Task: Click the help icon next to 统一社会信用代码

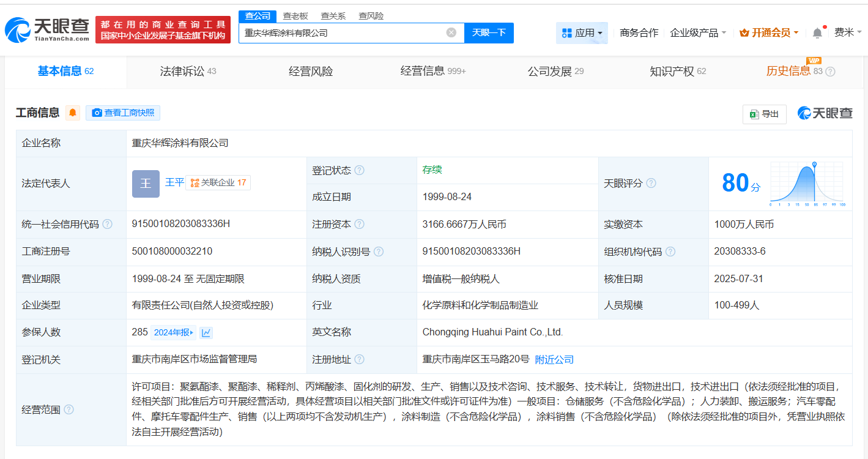Action: pos(108,225)
